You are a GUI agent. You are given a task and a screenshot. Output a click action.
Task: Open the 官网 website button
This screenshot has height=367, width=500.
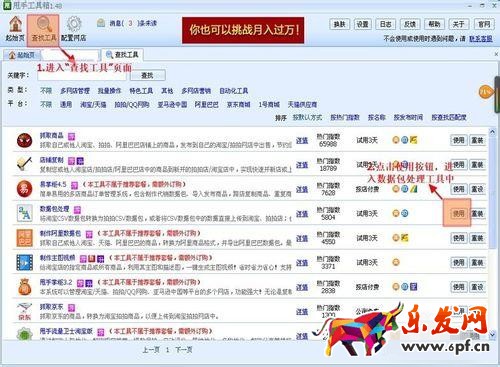(484, 24)
